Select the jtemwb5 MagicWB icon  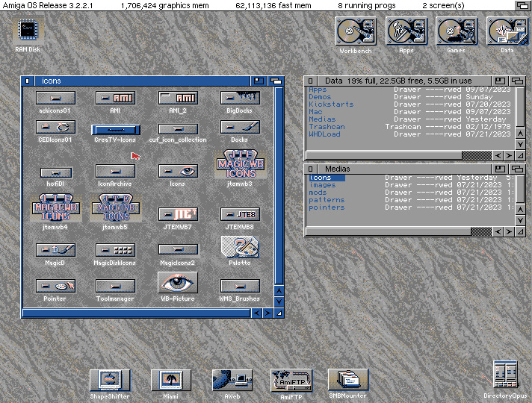[116, 207]
